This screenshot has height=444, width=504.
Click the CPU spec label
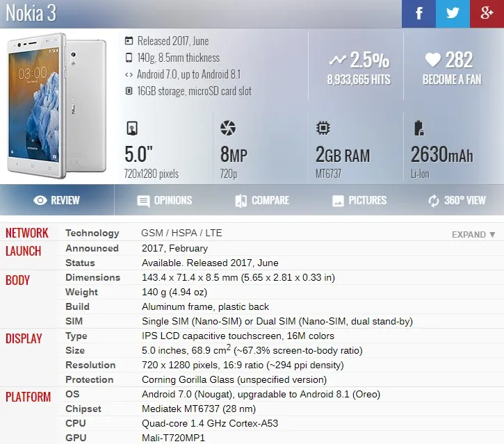(76, 423)
